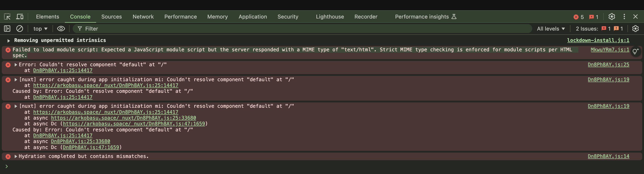The width and height of the screenshot is (644, 174).
Task: Clear the console with the circle-slash icon
Action: coord(19,29)
